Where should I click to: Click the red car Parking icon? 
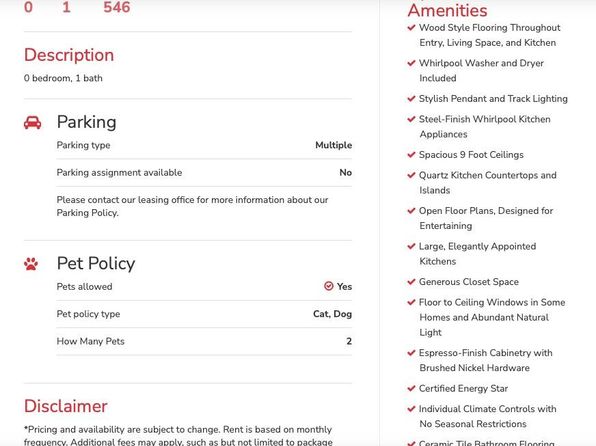click(32, 122)
